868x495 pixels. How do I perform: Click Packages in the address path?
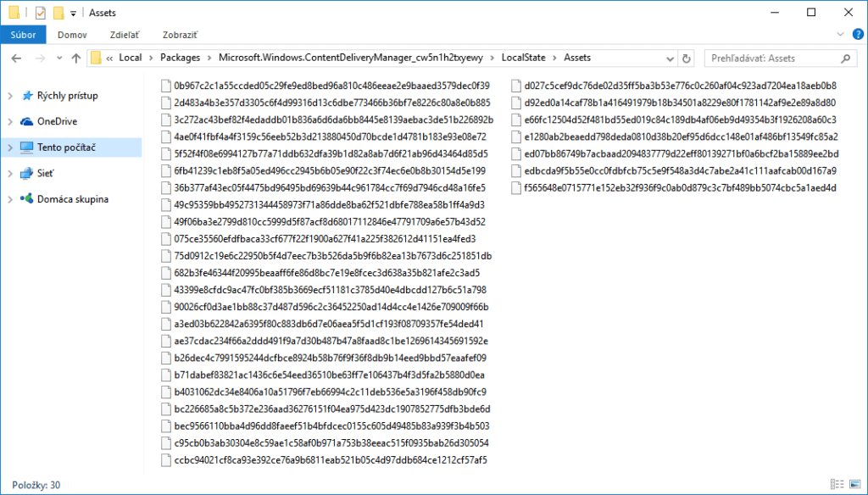click(x=180, y=58)
